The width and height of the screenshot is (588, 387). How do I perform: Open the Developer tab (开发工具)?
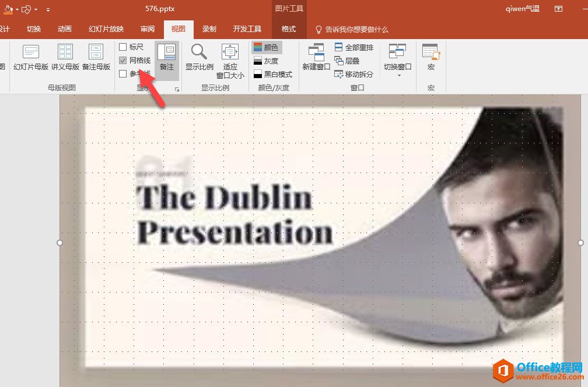(x=247, y=29)
